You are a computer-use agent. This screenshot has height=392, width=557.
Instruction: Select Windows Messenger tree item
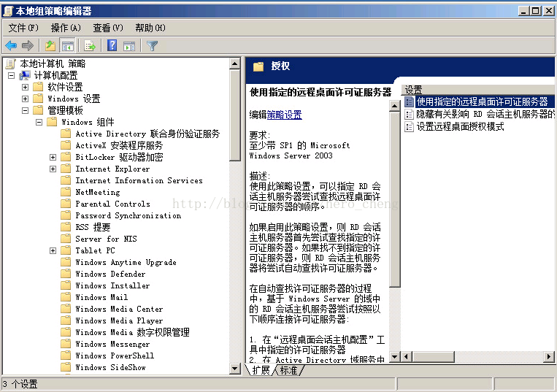point(112,345)
